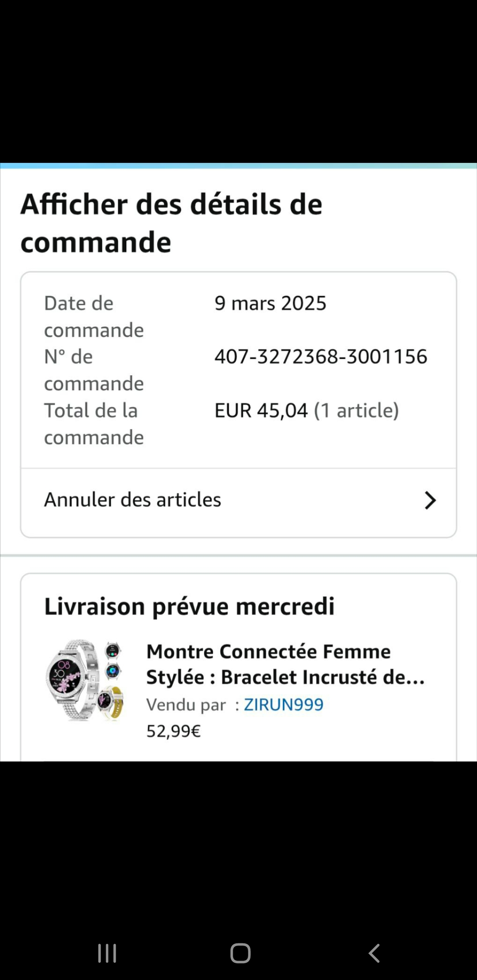The width and height of the screenshot is (477, 980).
Task: Tap the smartwatch product thumbnail
Action: 85,680
